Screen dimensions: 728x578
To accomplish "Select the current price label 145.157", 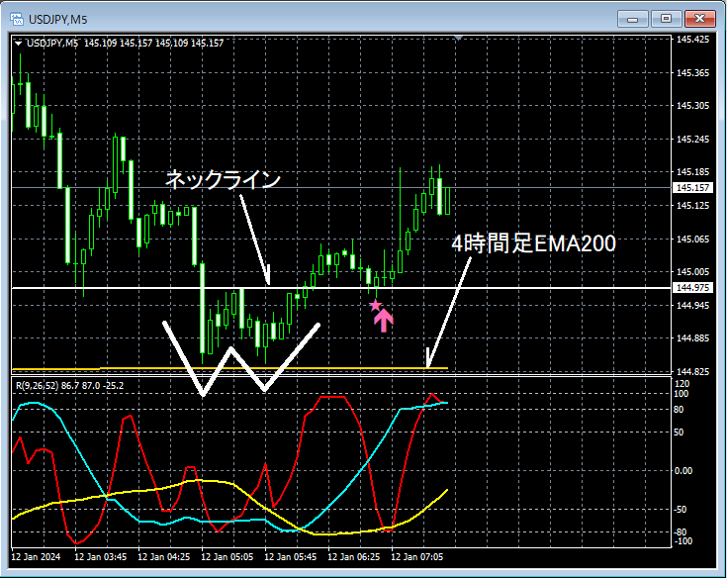I will (x=692, y=188).
